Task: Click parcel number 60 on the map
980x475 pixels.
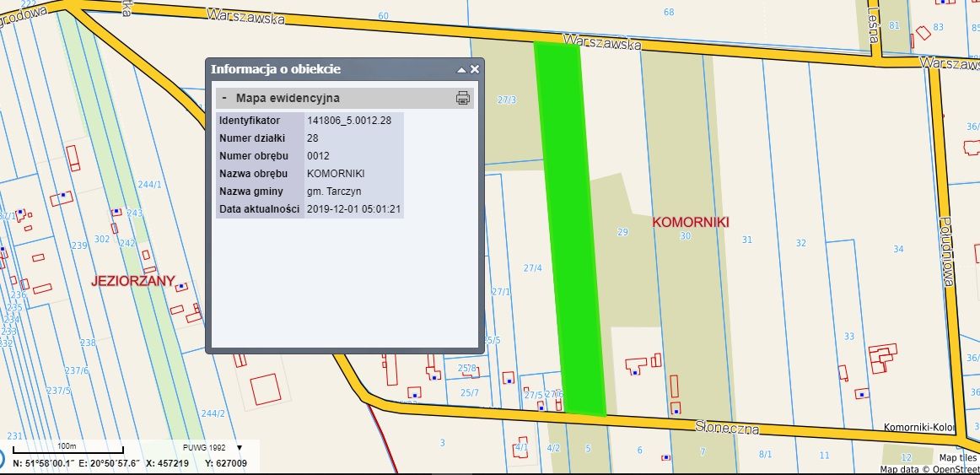Action: (x=383, y=16)
